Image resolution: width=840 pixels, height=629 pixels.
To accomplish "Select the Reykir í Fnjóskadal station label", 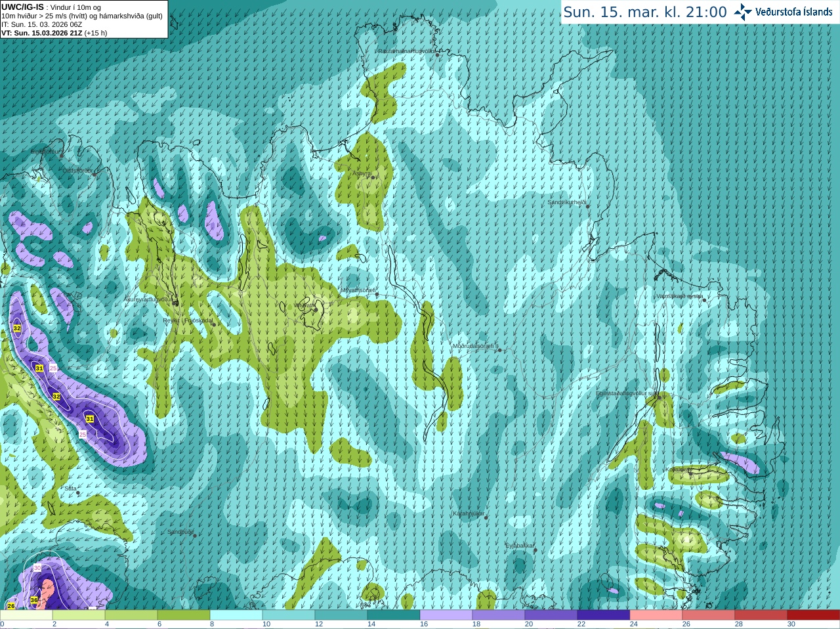I will tap(188, 320).
